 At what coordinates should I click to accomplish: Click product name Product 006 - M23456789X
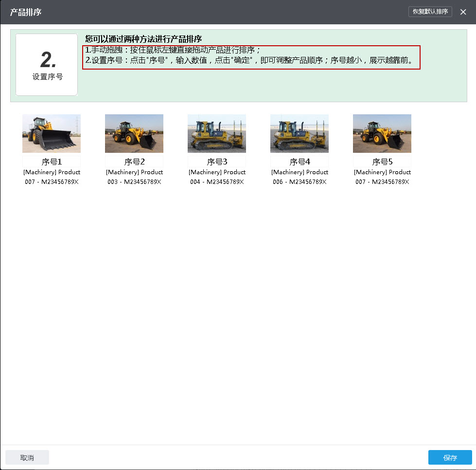point(299,177)
